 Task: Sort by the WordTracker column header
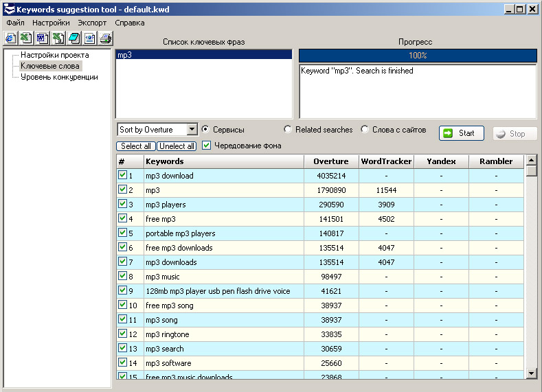(x=386, y=161)
